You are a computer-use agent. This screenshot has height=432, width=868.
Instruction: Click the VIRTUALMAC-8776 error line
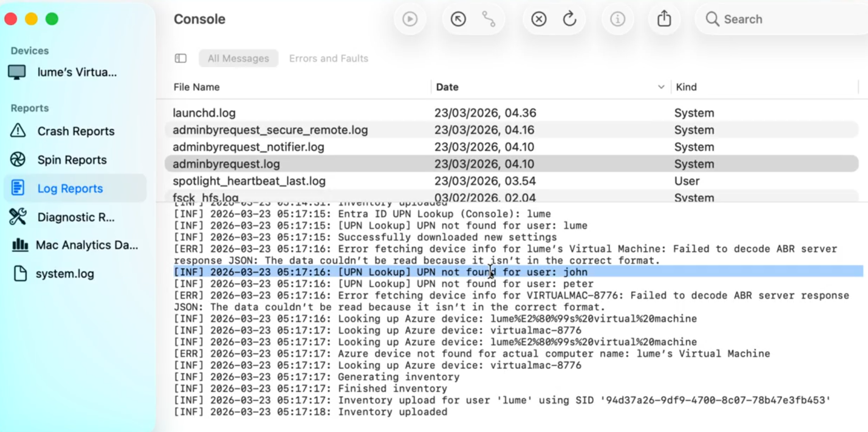click(511, 301)
